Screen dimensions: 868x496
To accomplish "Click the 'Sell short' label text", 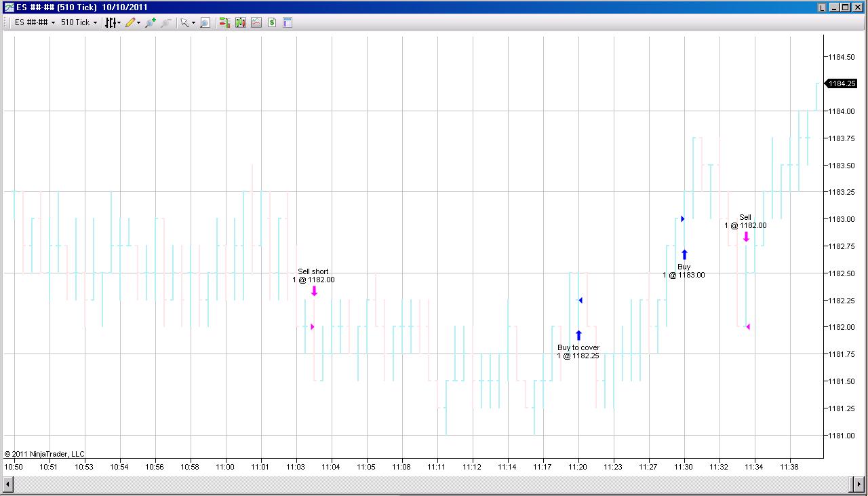I will pyautogui.click(x=313, y=272).
